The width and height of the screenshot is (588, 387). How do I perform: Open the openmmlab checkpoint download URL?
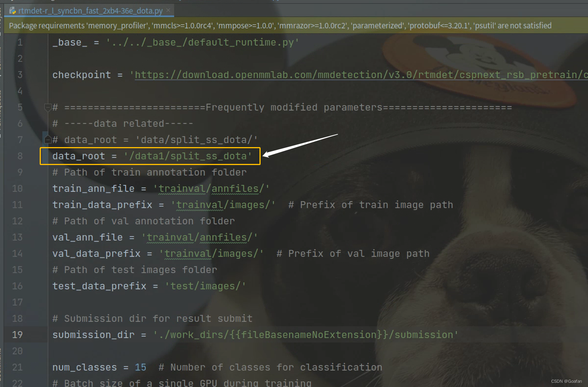pos(361,75)
